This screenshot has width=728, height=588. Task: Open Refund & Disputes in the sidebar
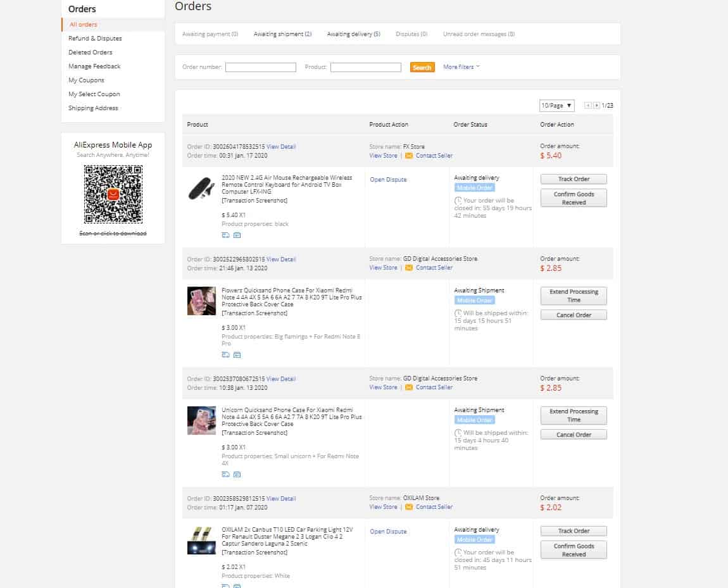point(95,39)
